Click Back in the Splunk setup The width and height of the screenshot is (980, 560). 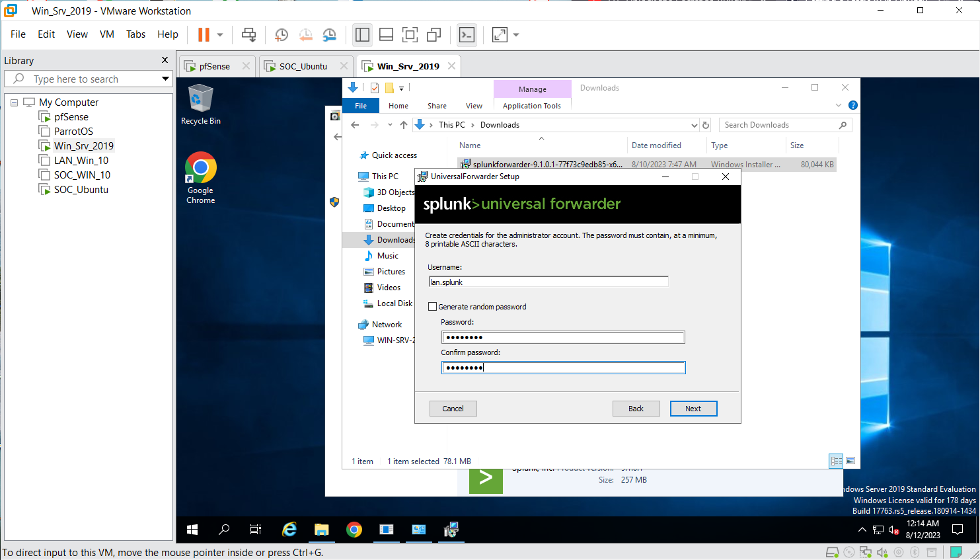tap(636, 409)
